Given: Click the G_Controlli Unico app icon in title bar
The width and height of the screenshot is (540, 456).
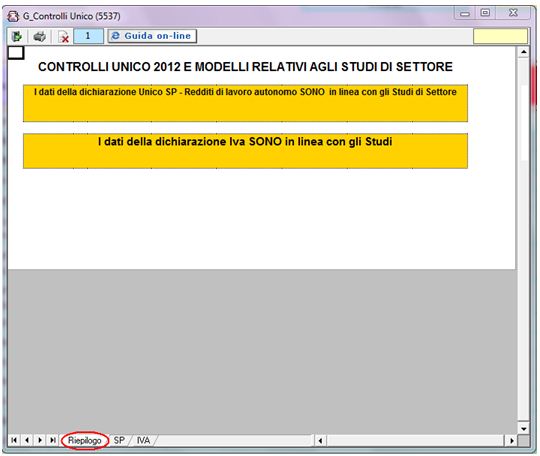Looking at the screenshot, I should point(13,16).
